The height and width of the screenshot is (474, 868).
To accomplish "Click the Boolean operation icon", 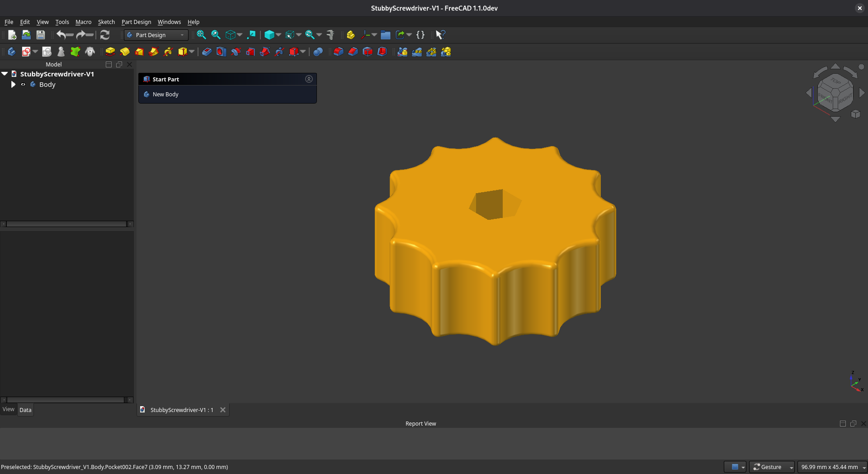I will point(318,52).
